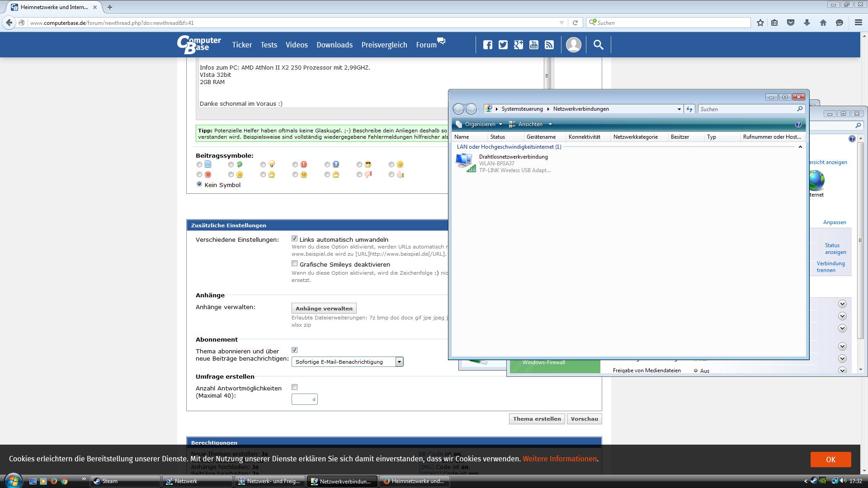Image resolution: width=868 pixels, height=488 pixels.
Task: Click Anzahl Antwortmöglichkeiten number field
Action: pyautogui.click(x=304, y=399)
